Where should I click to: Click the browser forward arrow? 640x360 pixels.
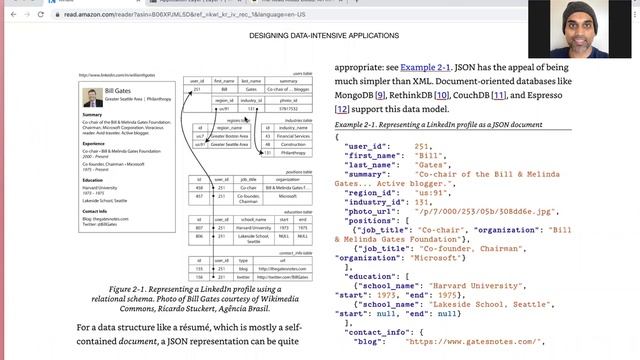[27, 14]
